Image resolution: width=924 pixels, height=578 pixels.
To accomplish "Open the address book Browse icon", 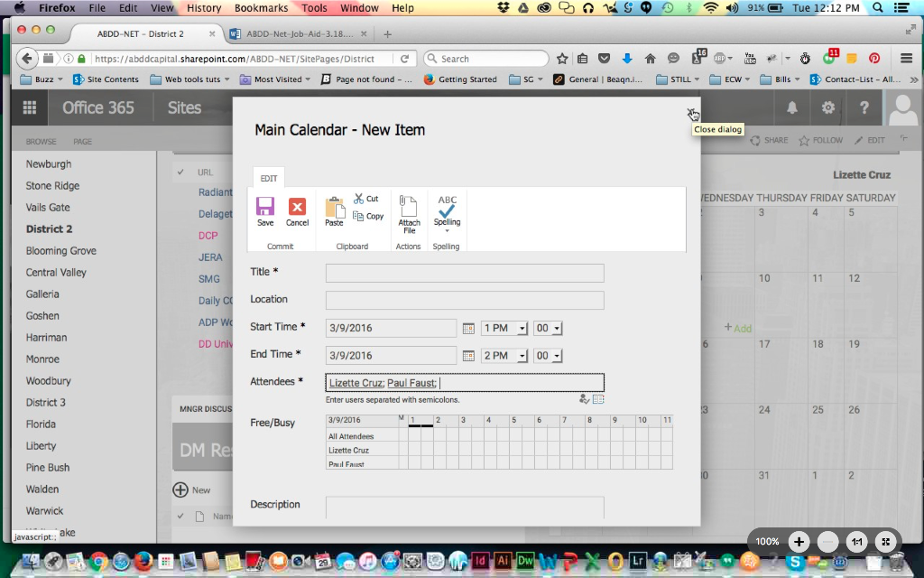I will (x=598, y=398).
